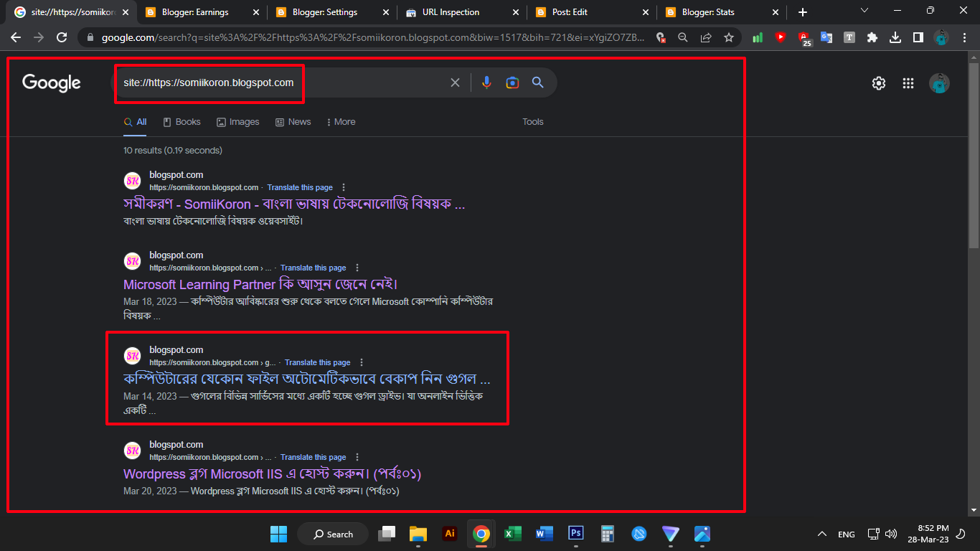Image resolution: width=980 pixels, height=551 pixels.
Task: Open the gray T extension icon
Action: 849,37
